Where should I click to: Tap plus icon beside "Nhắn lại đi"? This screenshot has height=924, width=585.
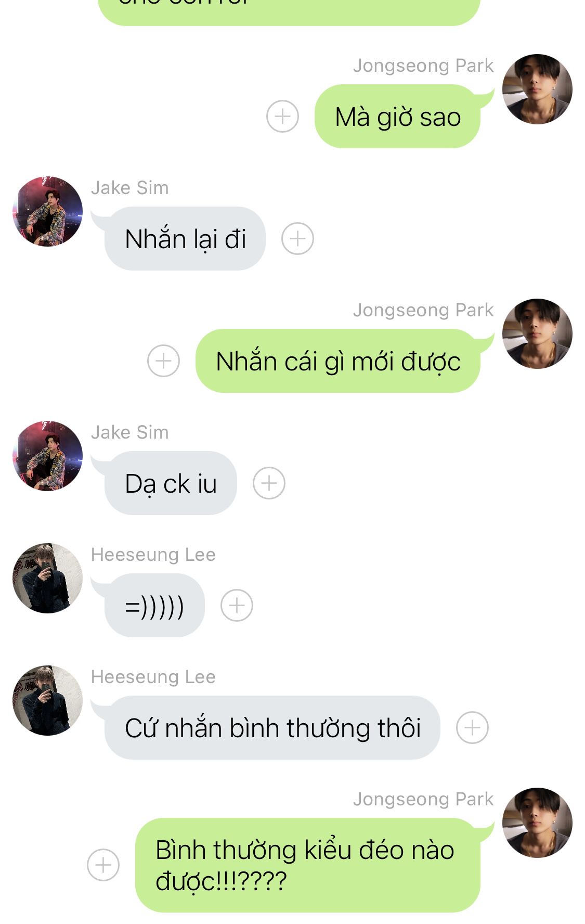297,239
